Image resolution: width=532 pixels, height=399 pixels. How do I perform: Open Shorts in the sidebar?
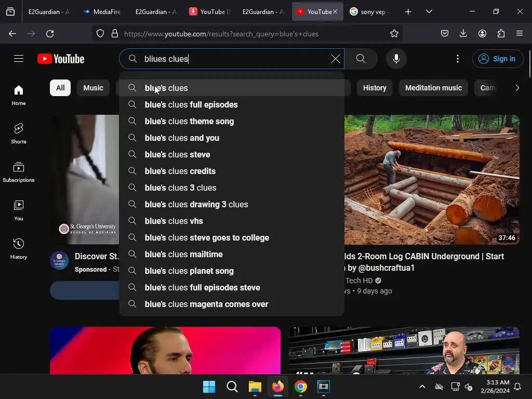[19, 134]
